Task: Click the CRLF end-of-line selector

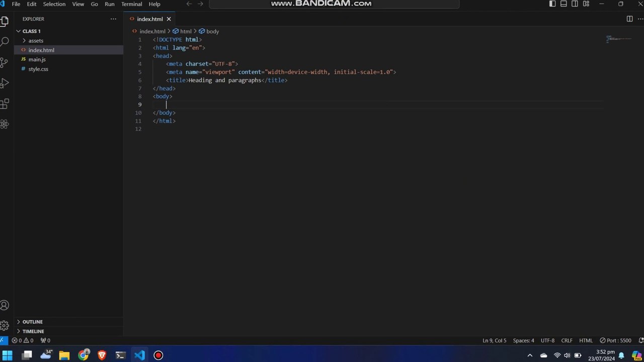Action: coord(567,340)
